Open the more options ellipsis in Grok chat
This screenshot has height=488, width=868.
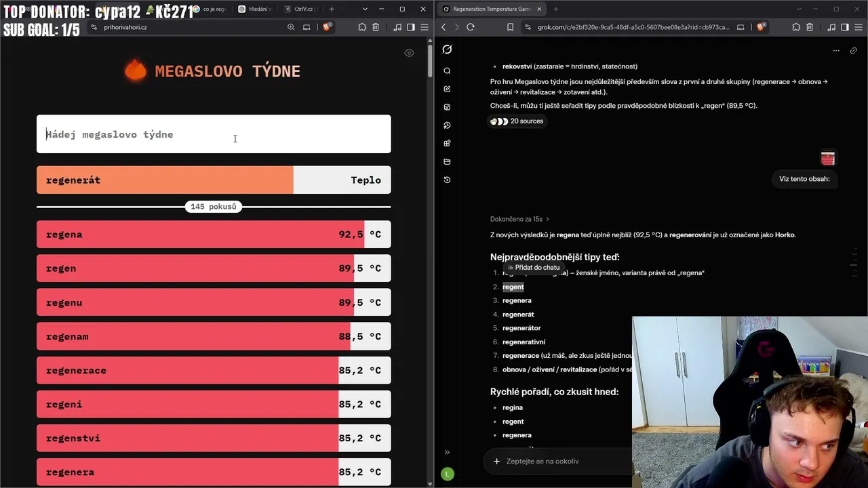pos(836,50)
